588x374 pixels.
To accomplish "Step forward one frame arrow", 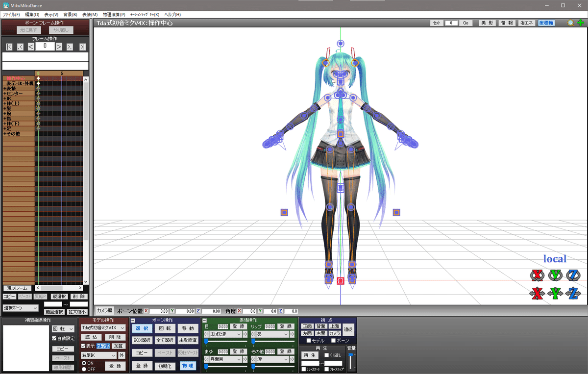I will pos(59,47).
